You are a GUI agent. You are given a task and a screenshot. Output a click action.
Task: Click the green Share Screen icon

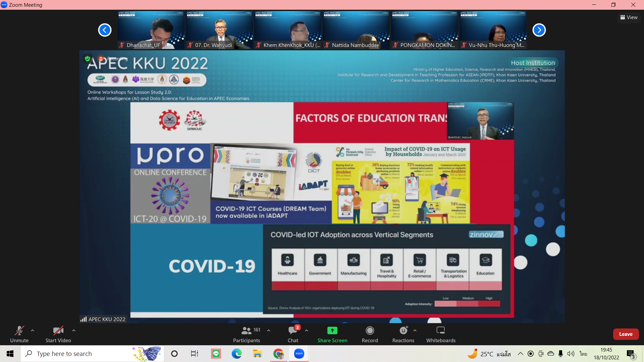(x=332, y=330)
